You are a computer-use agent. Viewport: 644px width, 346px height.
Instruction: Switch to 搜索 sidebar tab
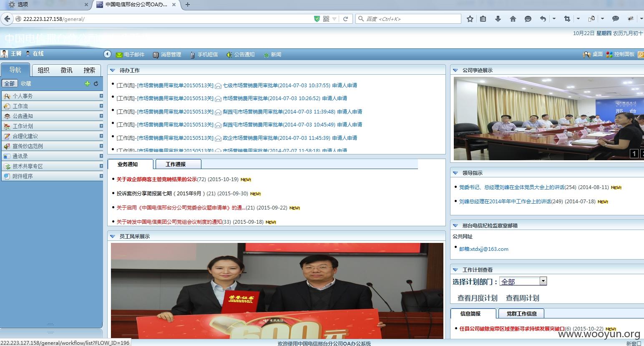(x=89, y=70)
